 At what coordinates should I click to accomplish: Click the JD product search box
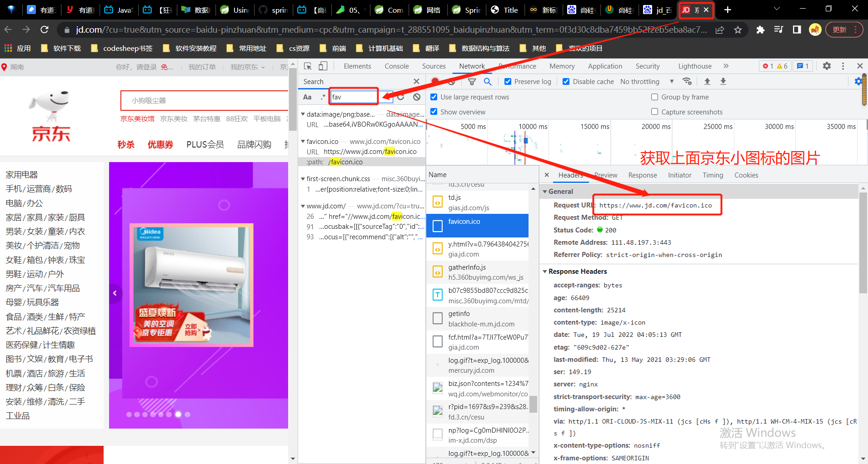[x=205, y=101]
